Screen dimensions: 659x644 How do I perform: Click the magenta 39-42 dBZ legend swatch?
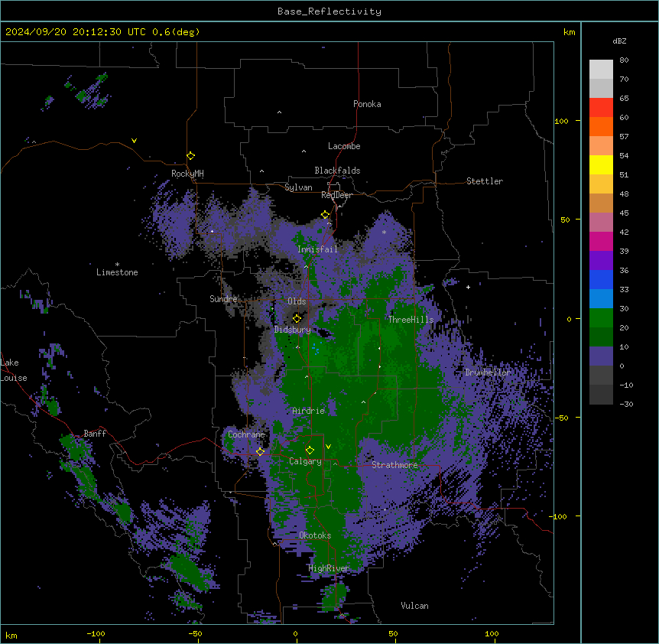[x=601, y=241]
